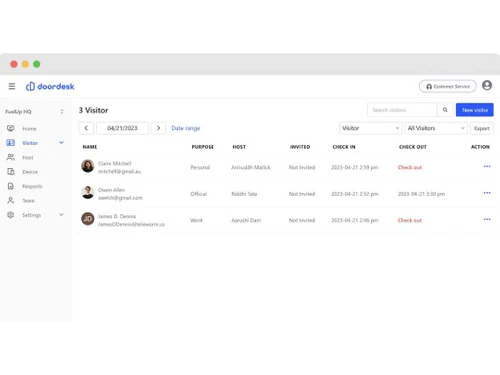500x375 pixels.
Task: Select Home in the sidebar
Action: [29, 129]
